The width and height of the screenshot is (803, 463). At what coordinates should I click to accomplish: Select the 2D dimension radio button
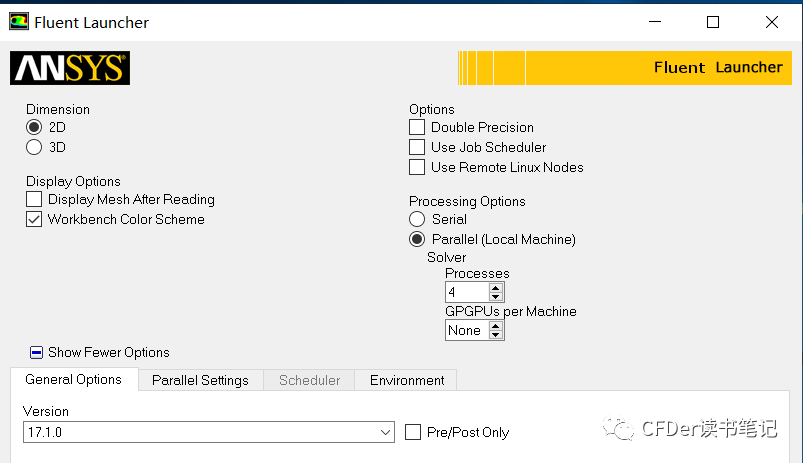[34, 127]
